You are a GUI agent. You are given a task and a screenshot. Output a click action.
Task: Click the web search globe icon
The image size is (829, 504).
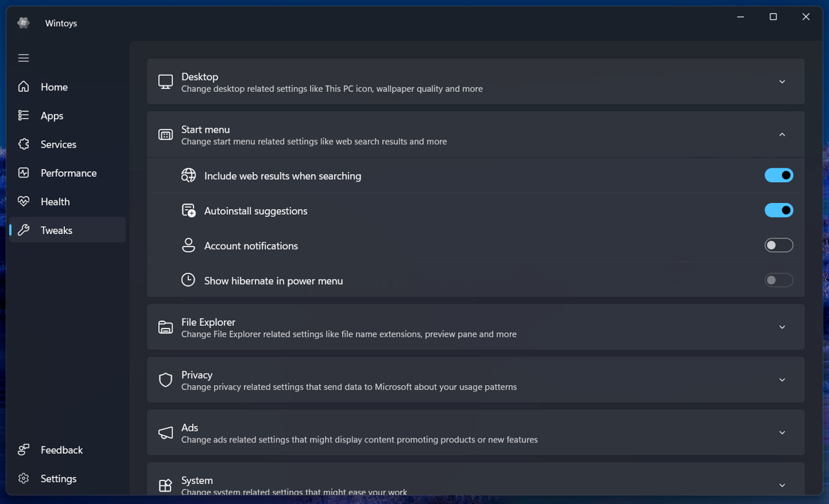[x=188, y=175]
